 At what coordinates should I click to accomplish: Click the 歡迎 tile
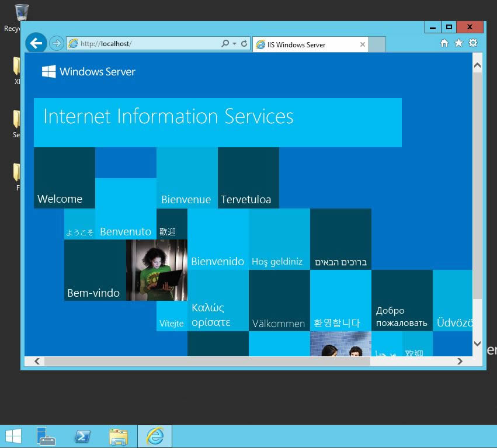[172, 224]
